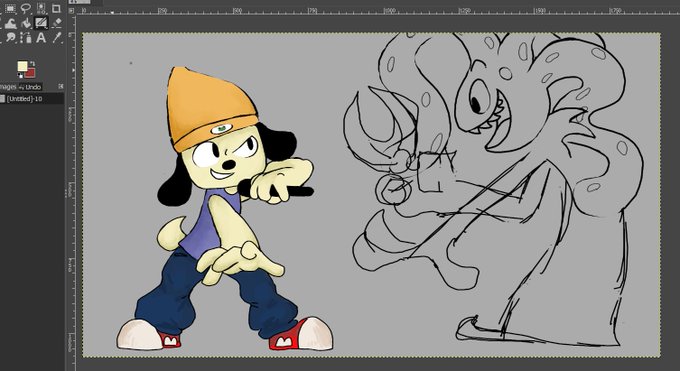The image size is (680, 371).
Task: Open the dock tab configuration menu
Action: 61,87
